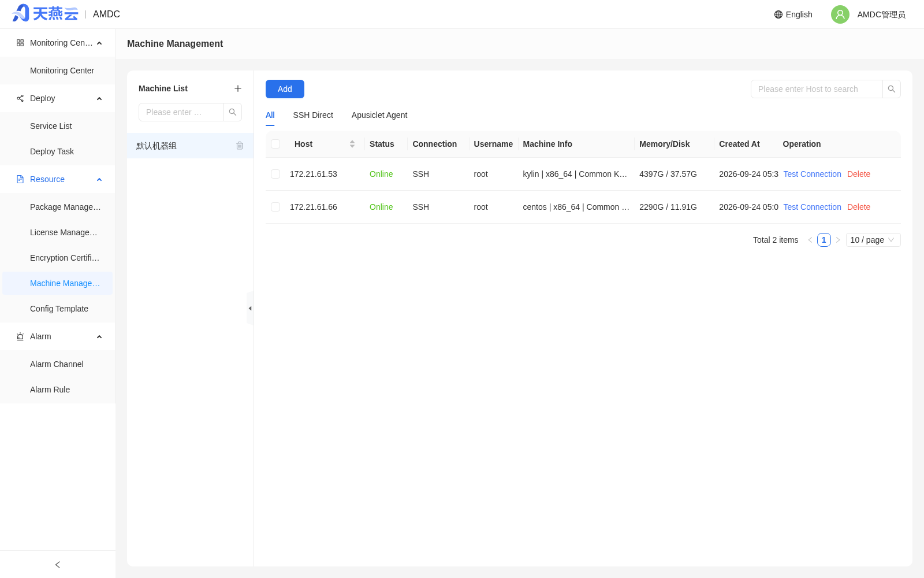Click the blue Add button
Image resolution: width=924 pixels, height=578 pixels.
pos(285,89)
